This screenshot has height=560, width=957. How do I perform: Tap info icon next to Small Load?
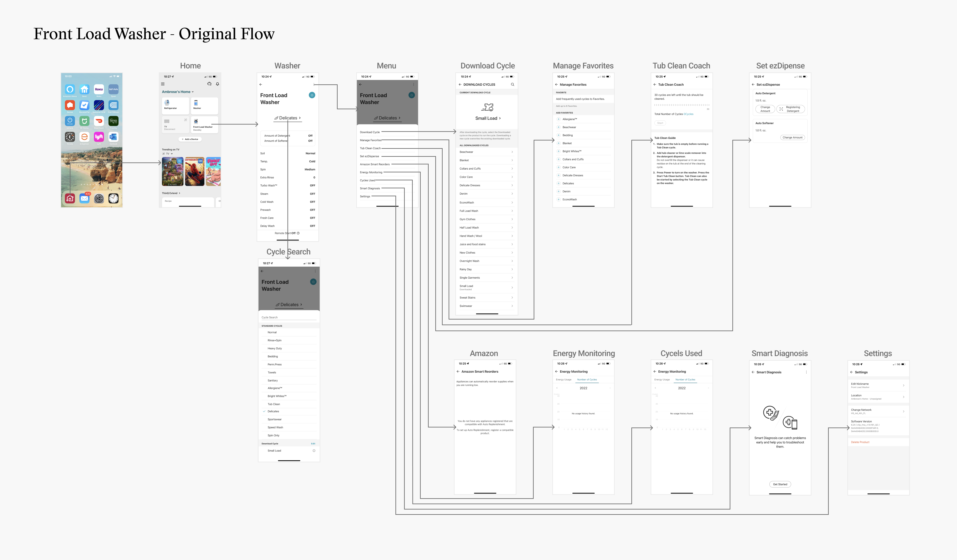coord(314,451)
